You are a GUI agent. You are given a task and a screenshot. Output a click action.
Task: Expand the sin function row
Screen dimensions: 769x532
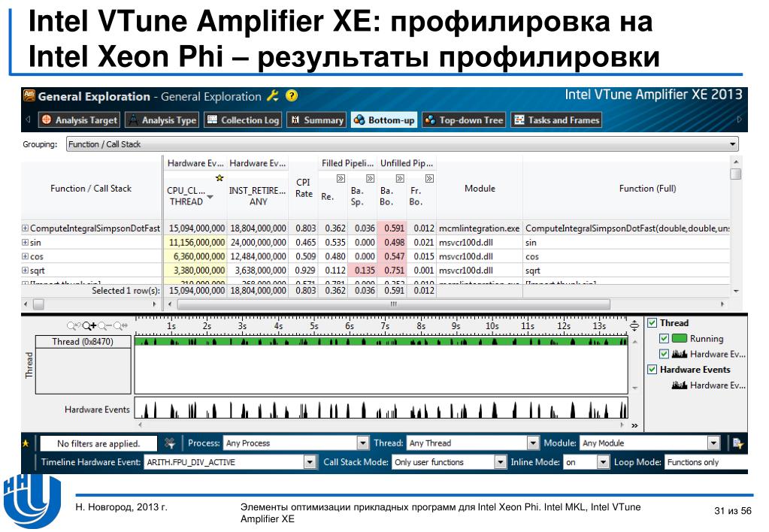[x=25, y=242]
